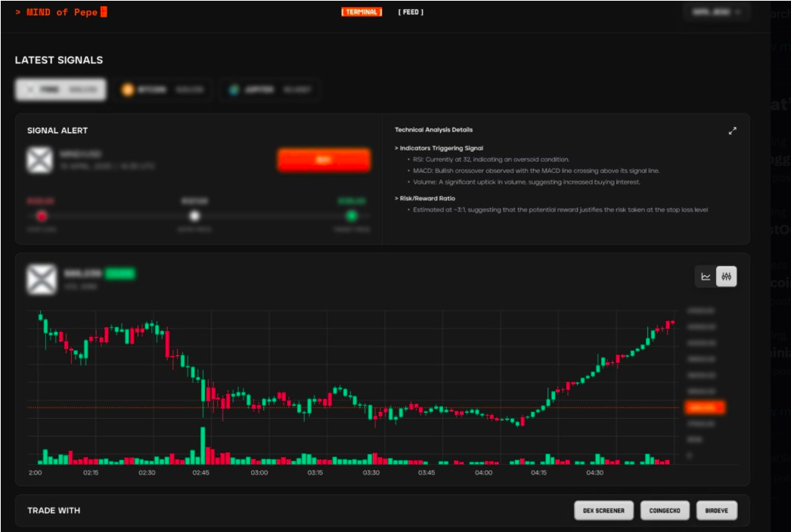Click the orange Bitcoin coin icon

coord(128,90)
